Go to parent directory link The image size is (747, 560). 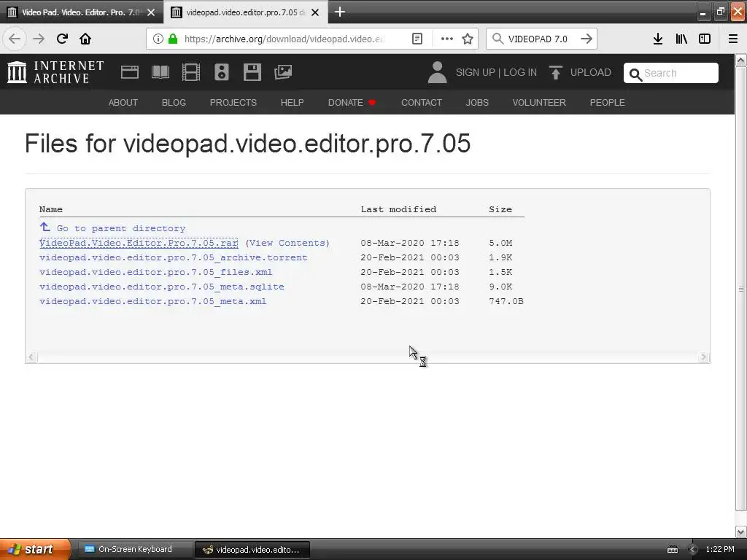(x=121, y=228)
